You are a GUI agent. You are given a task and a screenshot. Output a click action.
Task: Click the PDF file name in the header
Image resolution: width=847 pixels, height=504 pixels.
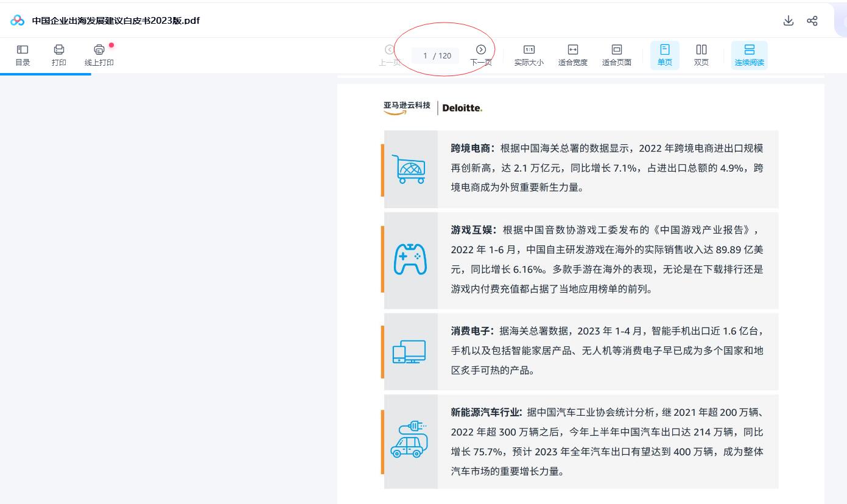click(114, 20)
